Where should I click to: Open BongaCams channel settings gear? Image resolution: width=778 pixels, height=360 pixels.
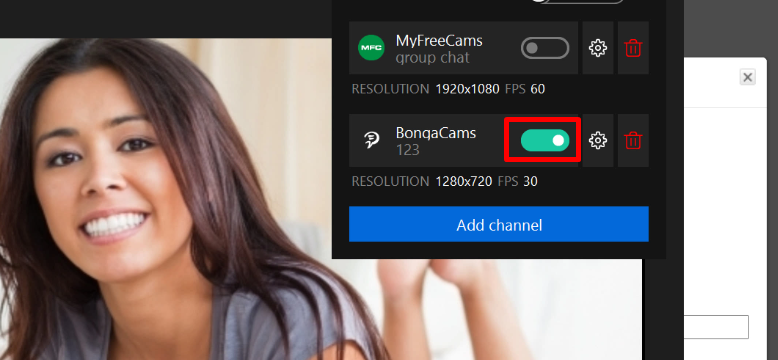pos(598,140)
